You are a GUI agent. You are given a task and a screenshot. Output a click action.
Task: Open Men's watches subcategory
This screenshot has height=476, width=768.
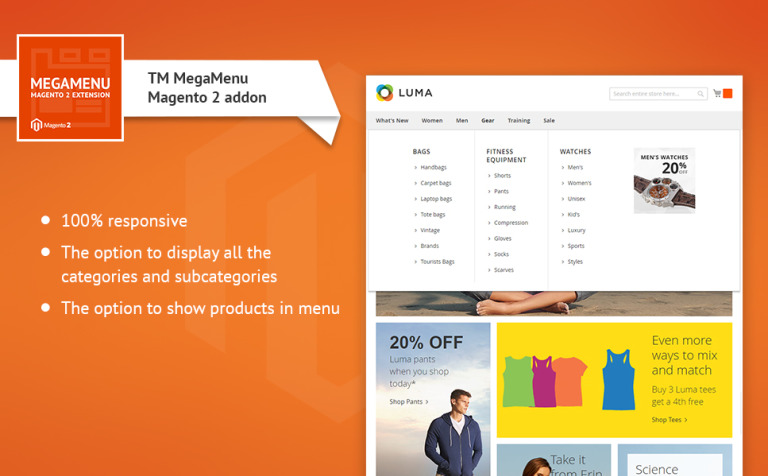pos(575,167)
